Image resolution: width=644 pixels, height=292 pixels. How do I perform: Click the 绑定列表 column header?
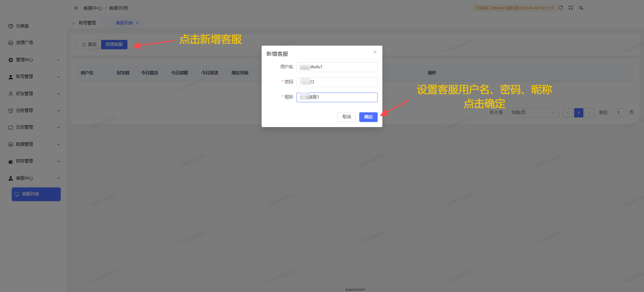[240, 73]
